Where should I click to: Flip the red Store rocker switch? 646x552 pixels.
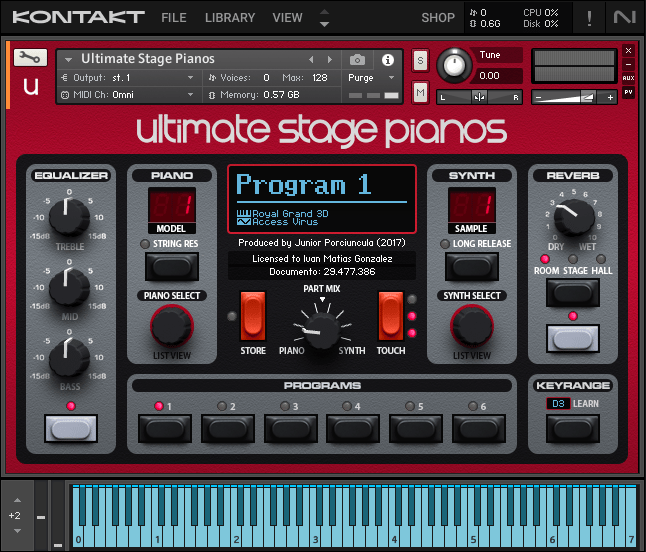253,316
